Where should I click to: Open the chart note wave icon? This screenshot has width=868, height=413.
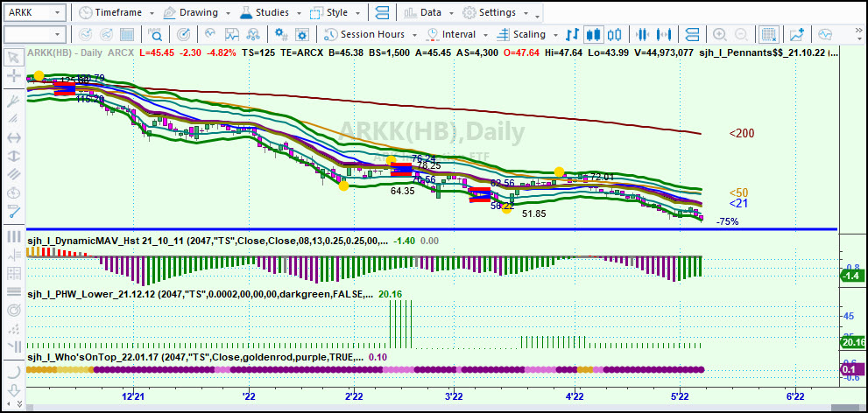tap(231, 34)
